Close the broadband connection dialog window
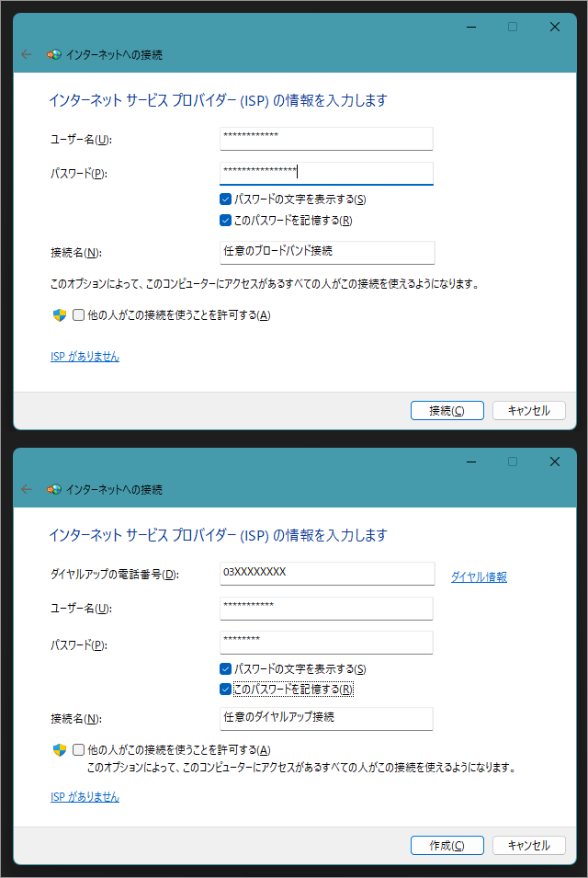 [554, 27]
